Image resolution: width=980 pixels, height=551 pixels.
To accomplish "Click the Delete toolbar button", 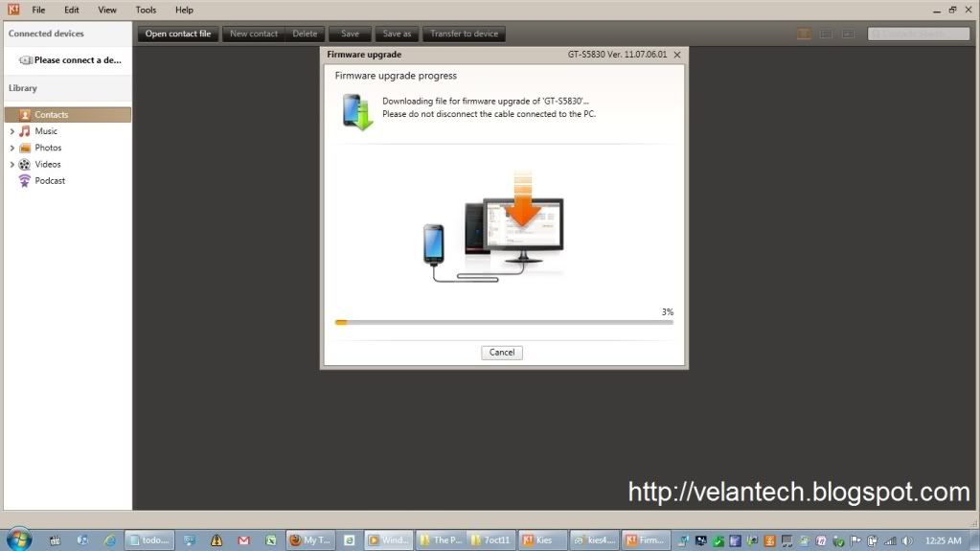I will (x=305, y=34).
